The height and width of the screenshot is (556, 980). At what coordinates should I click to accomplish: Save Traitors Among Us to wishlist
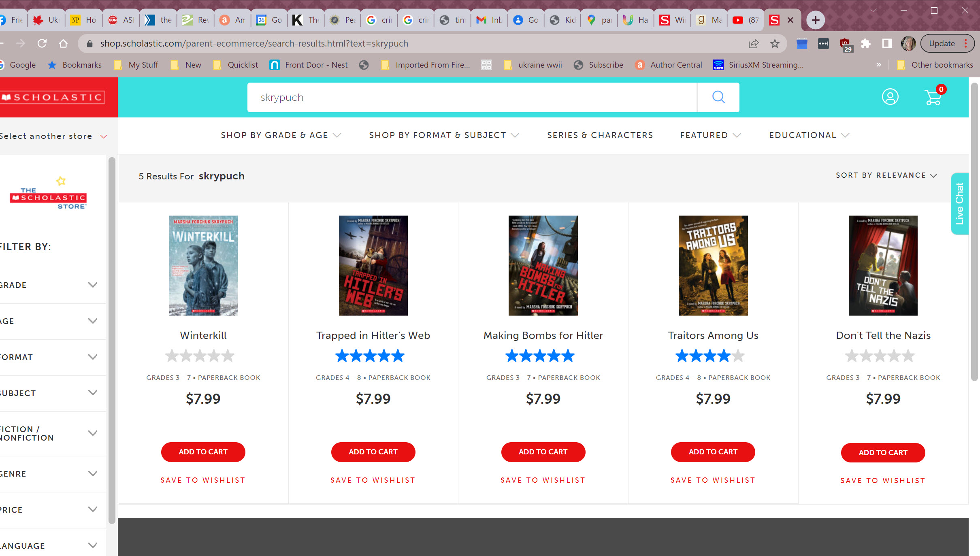click(713, 480)
